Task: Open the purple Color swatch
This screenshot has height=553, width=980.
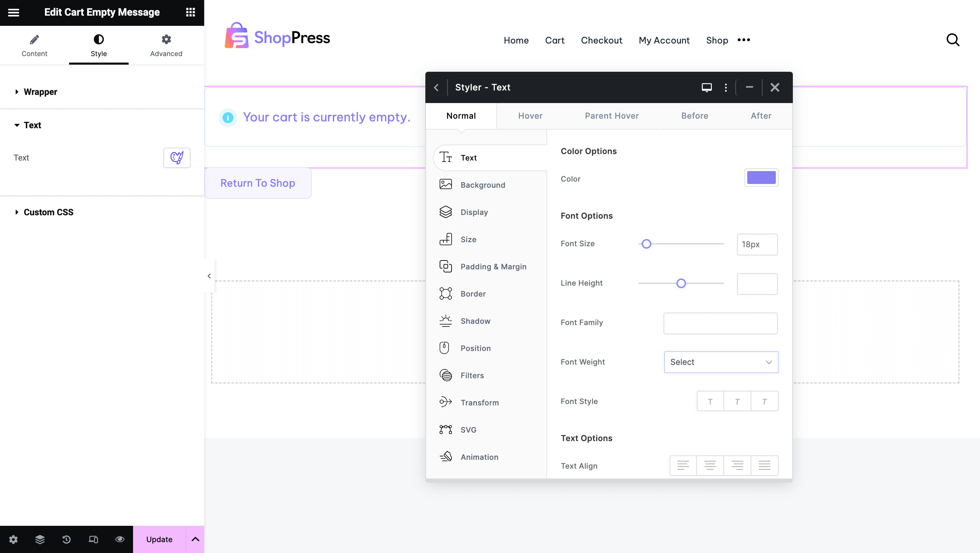Action: tap(761, 178)
